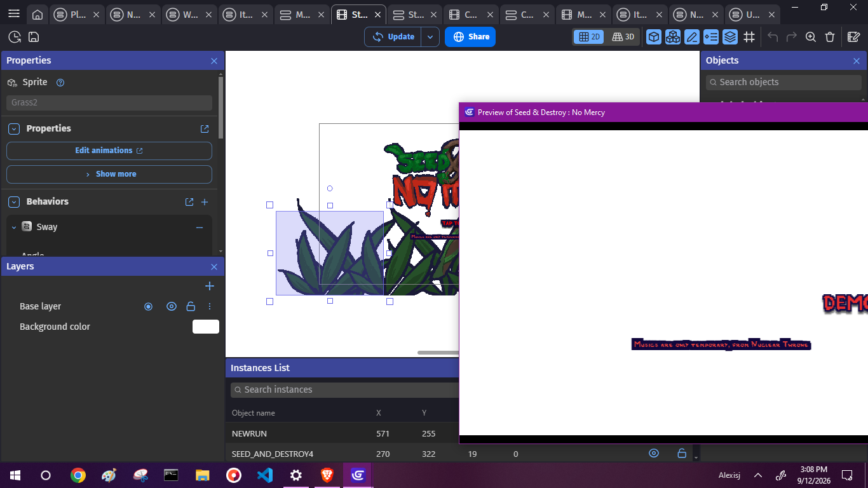The height and width of the screenshot is (488, 868).
Task: Collapse the Sway behavior chevron
Action: point(14,227)
